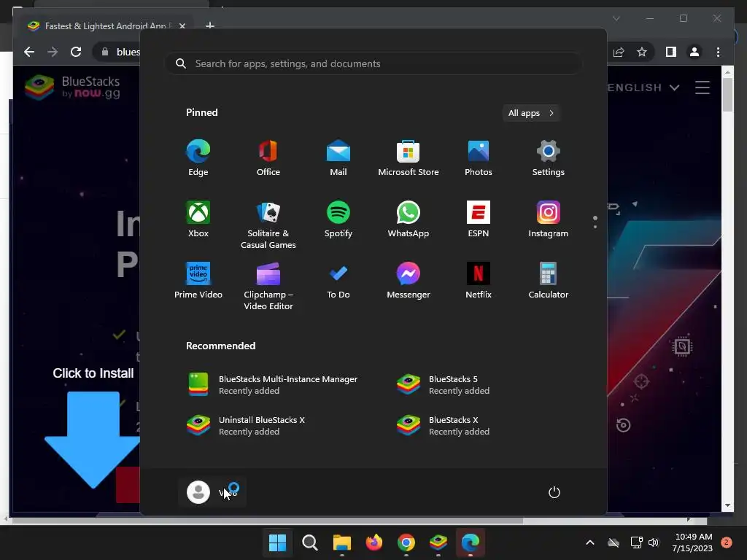747x560 pixels.
Task: Open Messenger from pinned apps
Action: click(x=409, y=281)
